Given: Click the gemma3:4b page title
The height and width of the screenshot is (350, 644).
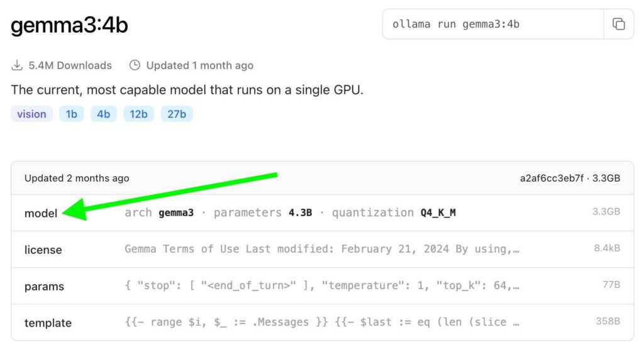Looking at the screenshot, I should [70, 25].
